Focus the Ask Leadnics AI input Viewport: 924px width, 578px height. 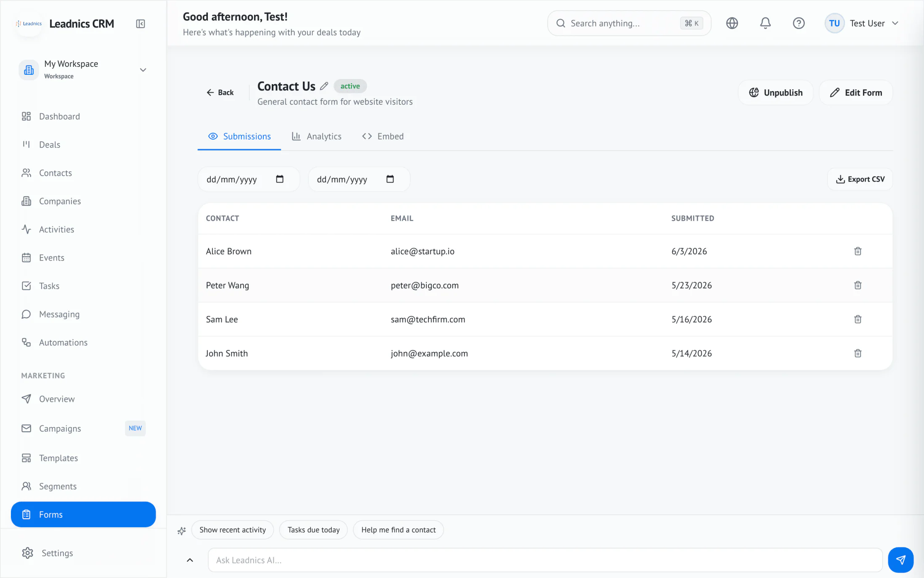545,560
